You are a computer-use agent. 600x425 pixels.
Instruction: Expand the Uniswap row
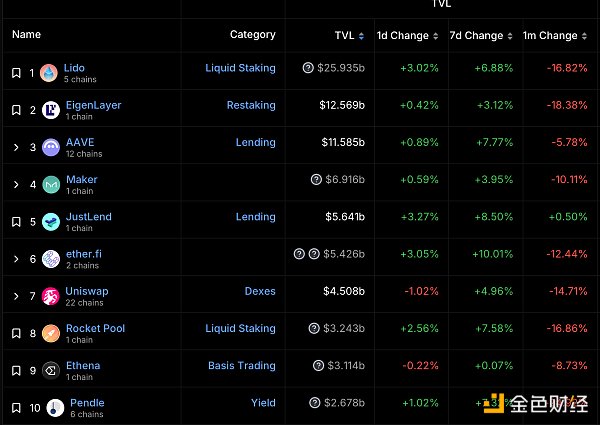[16, 295]
